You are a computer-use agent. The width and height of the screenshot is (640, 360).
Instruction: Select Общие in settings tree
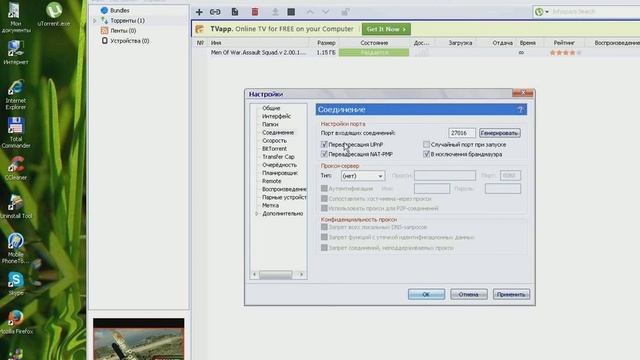tap(271, 108)
